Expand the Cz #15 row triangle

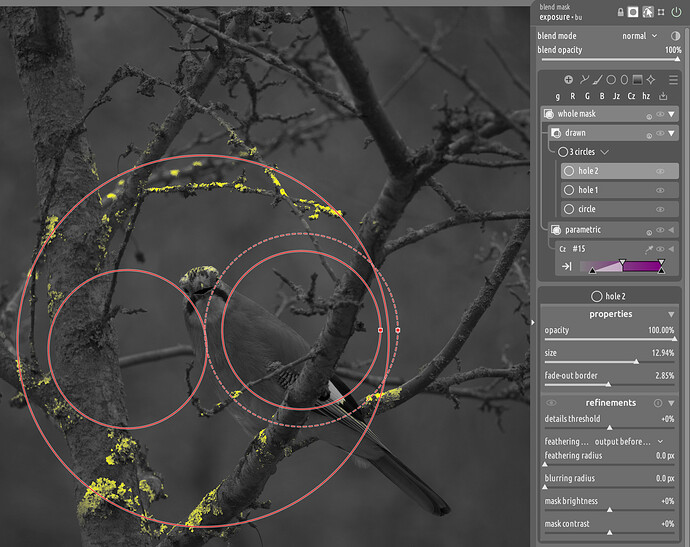pyautogui.click(x=672, y=249)
